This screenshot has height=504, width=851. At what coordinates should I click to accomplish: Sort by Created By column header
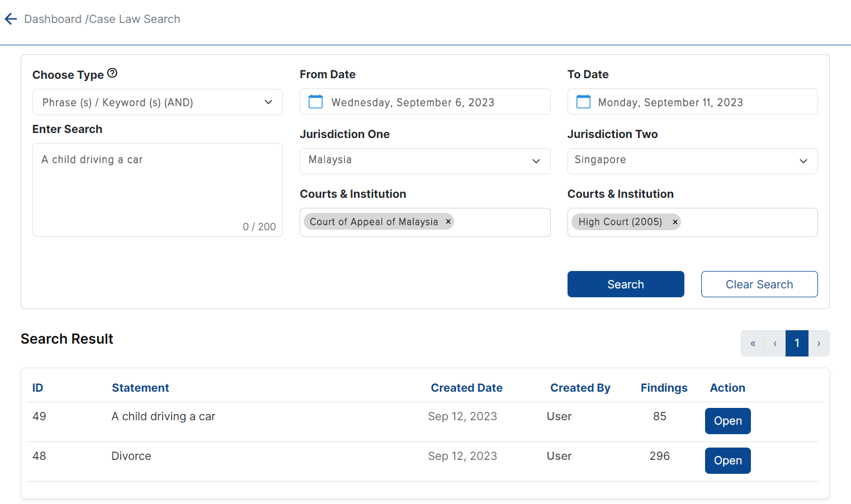(x=580, y=388)
